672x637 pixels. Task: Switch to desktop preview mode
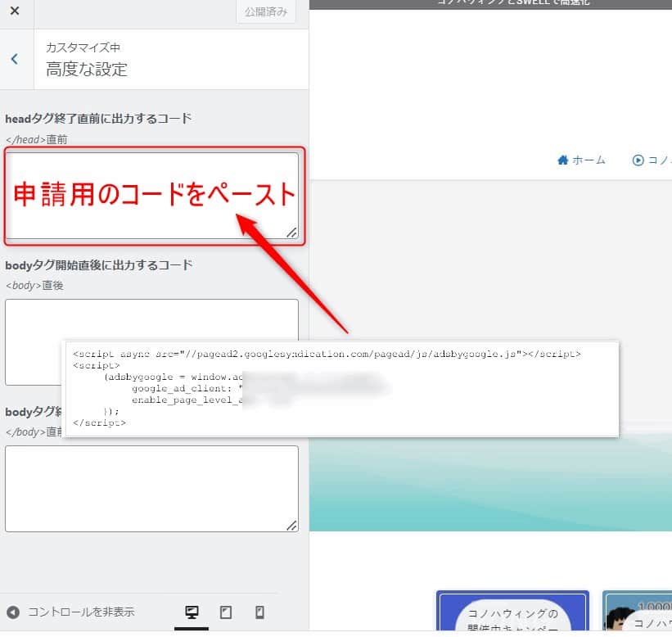[x=192, y=612]
